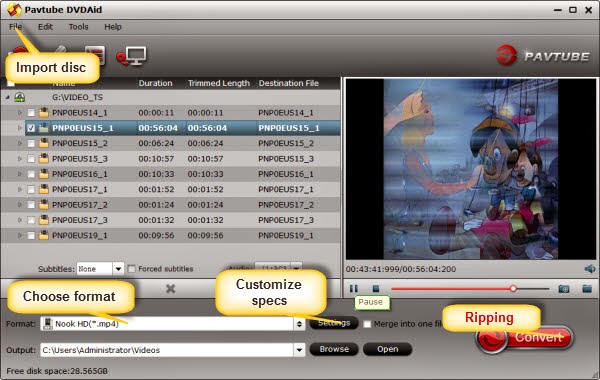Expand the PNP0EUS17_2 row triangle
The height and width of the screenshot is (380, 600).
pos(20,205)
